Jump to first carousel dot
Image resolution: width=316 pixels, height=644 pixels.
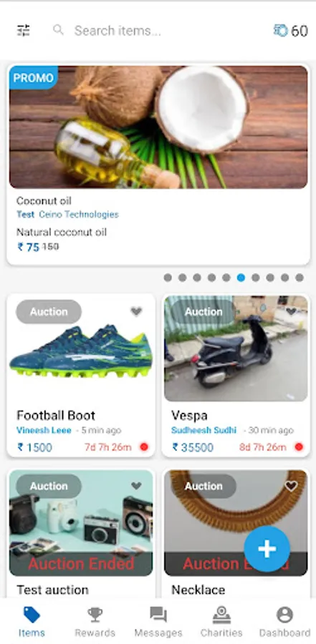tap(168, 278)
